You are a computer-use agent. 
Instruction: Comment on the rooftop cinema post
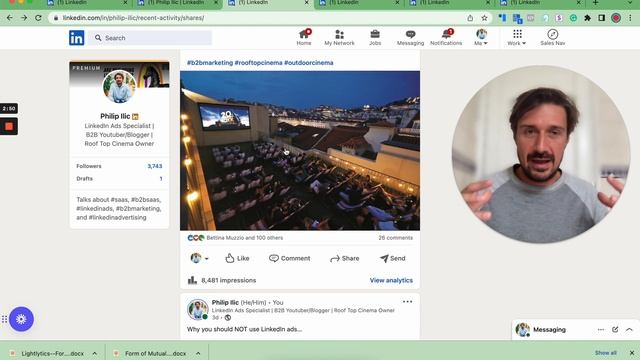289,258
